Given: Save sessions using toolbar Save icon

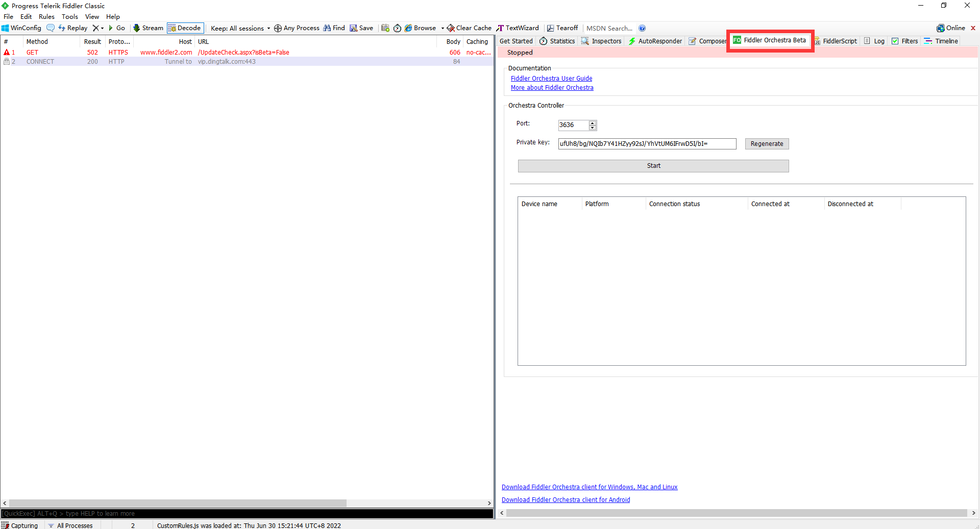Looking at the screenshot, I should tap(361, 28).
